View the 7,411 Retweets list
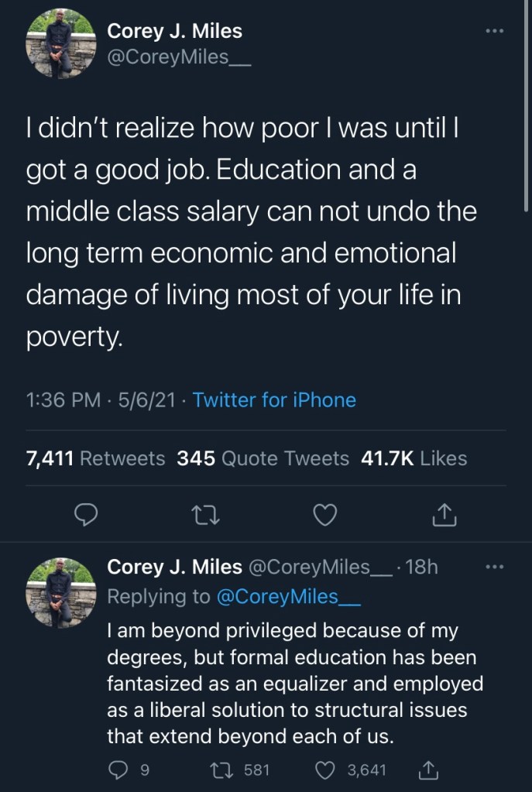Viewport: 532px width, 792px height. tap(96, 458)
